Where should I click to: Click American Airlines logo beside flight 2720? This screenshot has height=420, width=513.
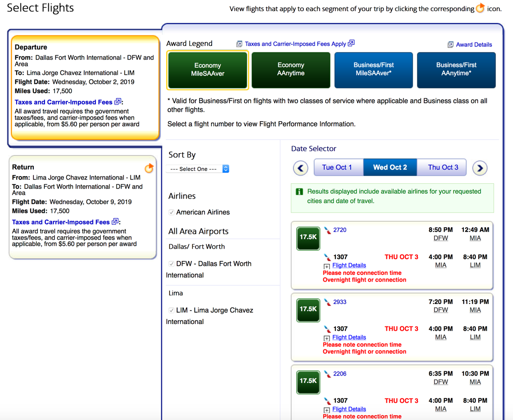pos(328,230)
